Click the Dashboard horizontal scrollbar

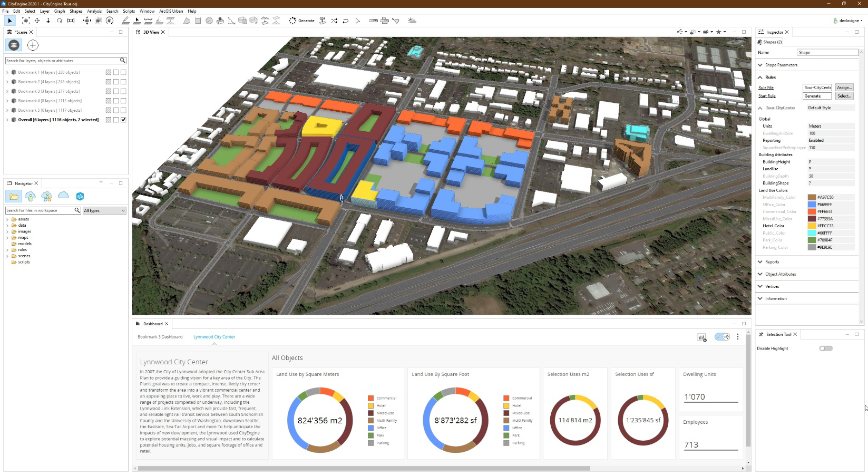click(364, 468)
